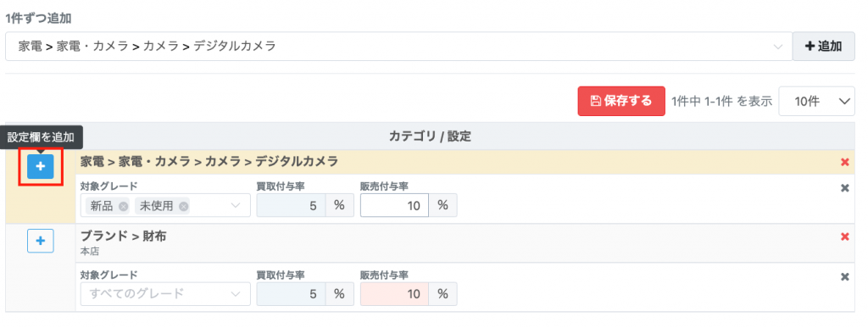Screen dimensions: 868x328
Task: Click the ＋追加 button
Action: coord(824,47)
